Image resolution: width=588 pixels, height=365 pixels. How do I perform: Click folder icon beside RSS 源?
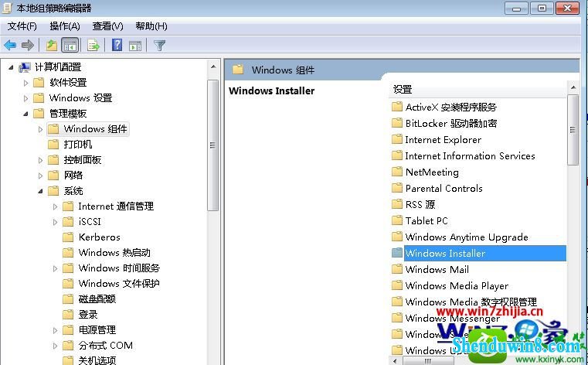click(396, 204)
